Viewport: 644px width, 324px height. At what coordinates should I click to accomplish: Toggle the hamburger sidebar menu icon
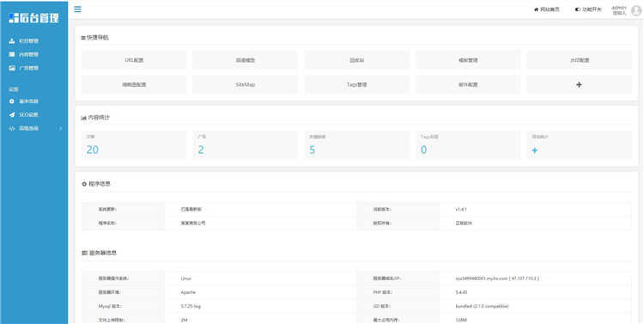coord(77,9)
